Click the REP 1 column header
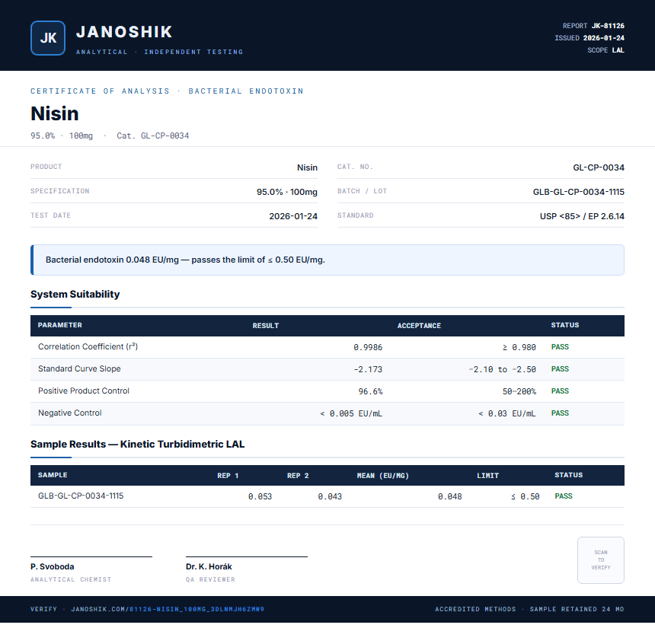 (228, 475)
